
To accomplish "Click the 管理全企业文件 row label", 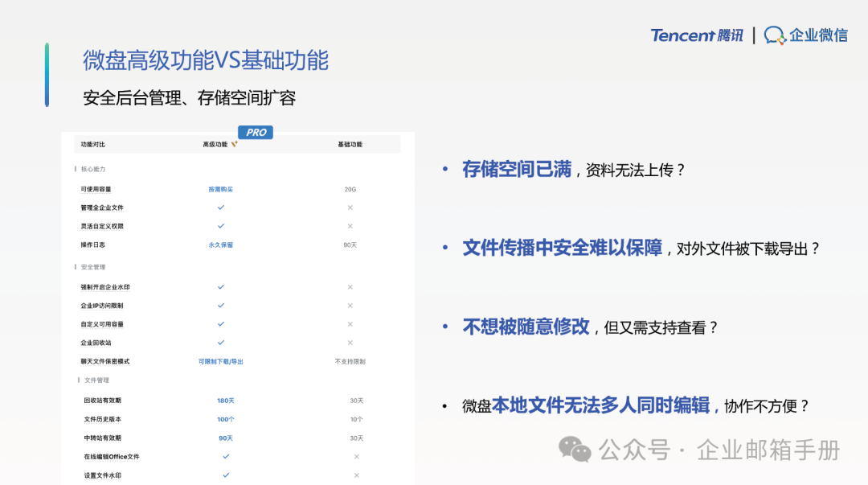I will pos(102,208).
